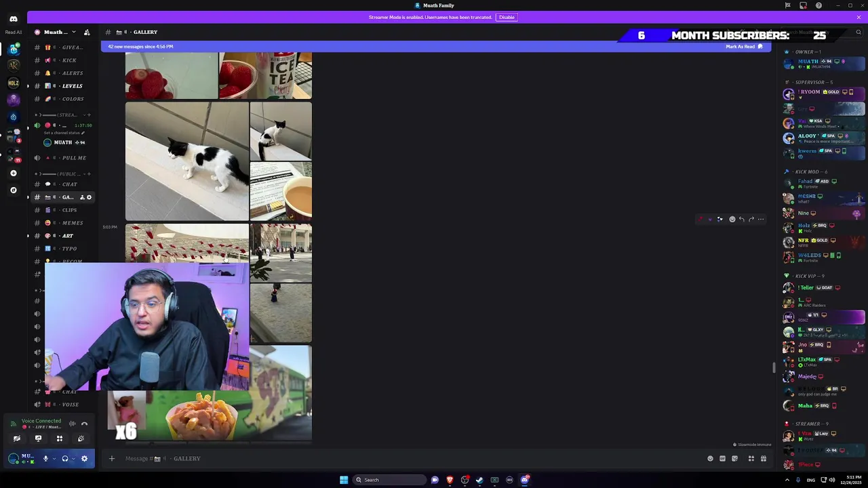This screenshot has width=868, height=488.
Task: Toggle camera on in voice panel
Action: [17, 439]
